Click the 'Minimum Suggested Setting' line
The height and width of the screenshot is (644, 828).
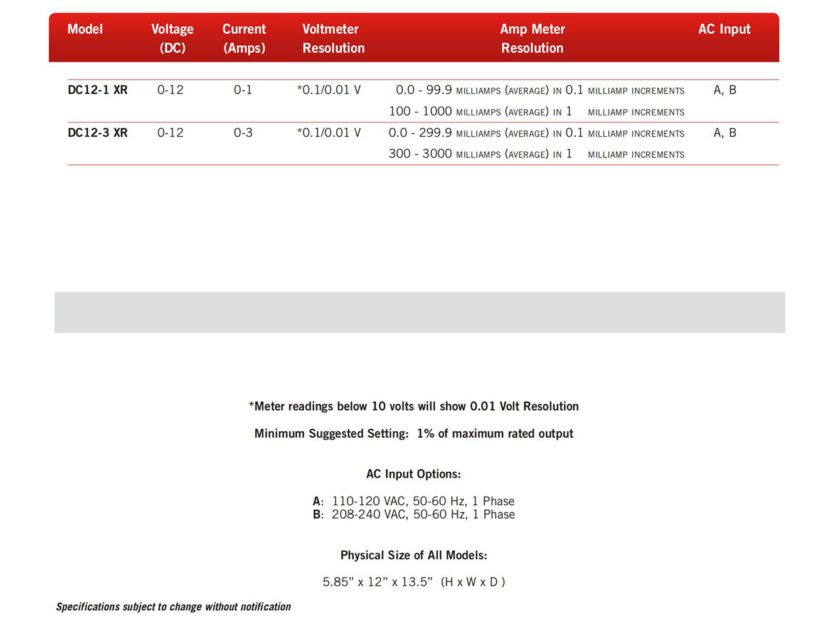tap(414, 433)
